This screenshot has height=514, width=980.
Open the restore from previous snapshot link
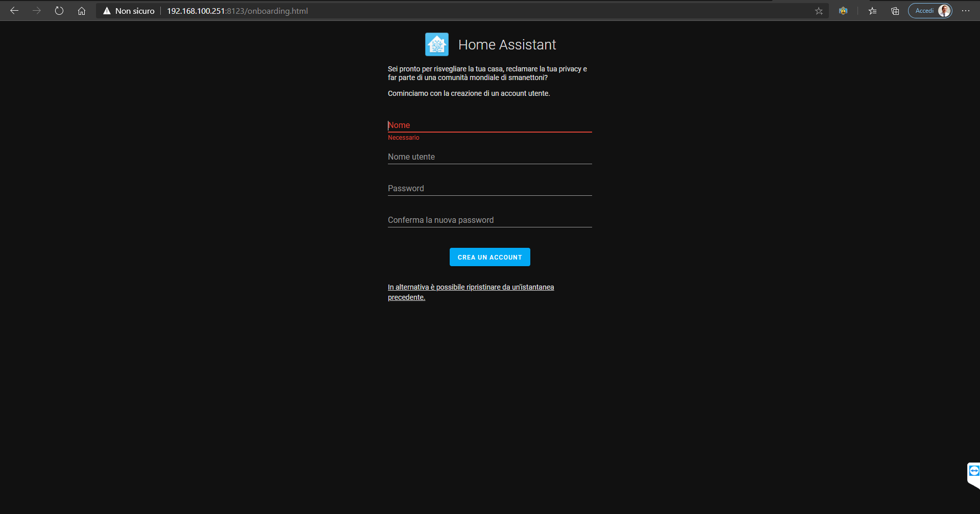471,292
